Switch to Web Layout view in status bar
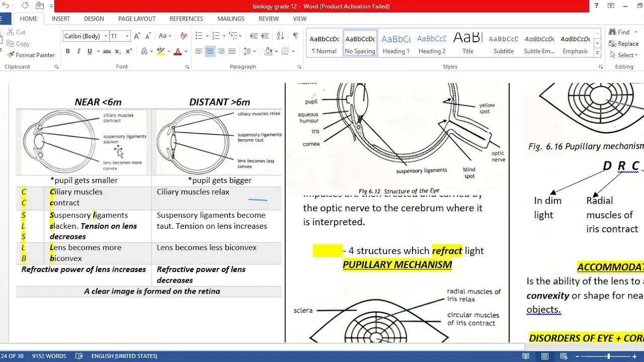Screen dimensions: 644x362 (x=563, y=356)
